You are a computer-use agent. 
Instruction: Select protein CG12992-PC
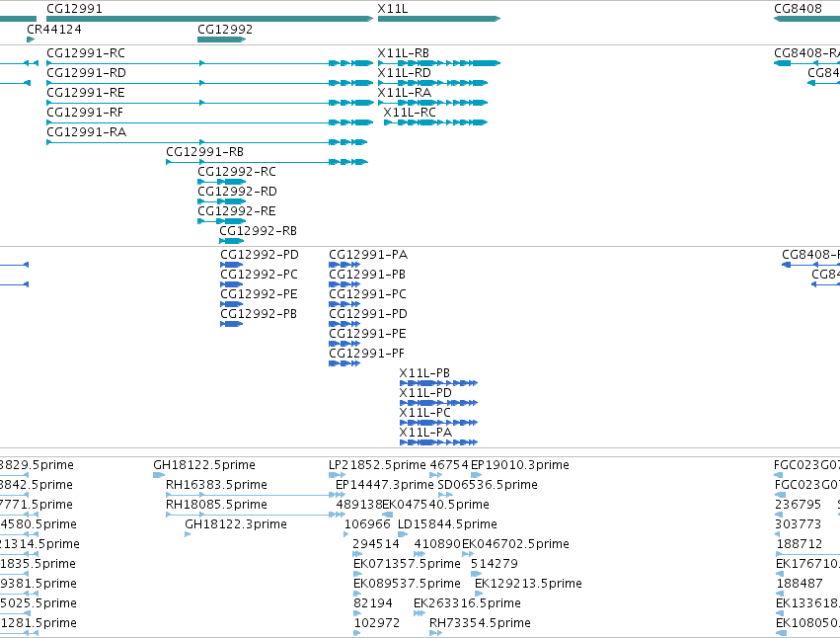pos(260,275)
